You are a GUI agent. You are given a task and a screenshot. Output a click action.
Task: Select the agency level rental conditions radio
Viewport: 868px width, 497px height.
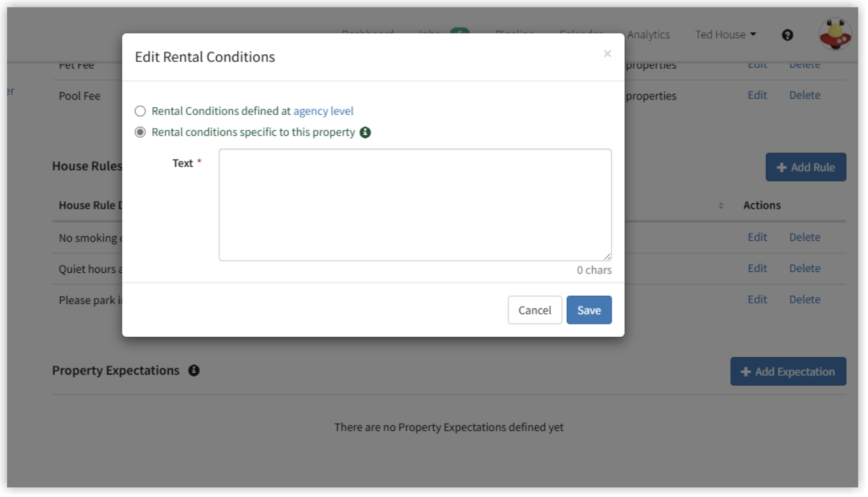tap(140, 110)
